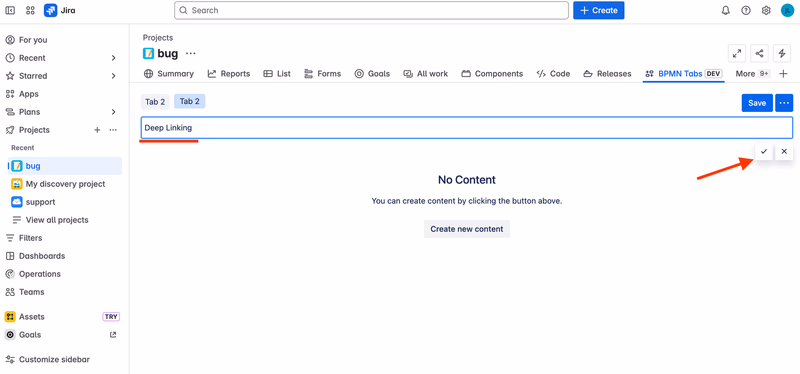
Task: Open the bug project more actions ellipsis
Action: tap(191, 53)
